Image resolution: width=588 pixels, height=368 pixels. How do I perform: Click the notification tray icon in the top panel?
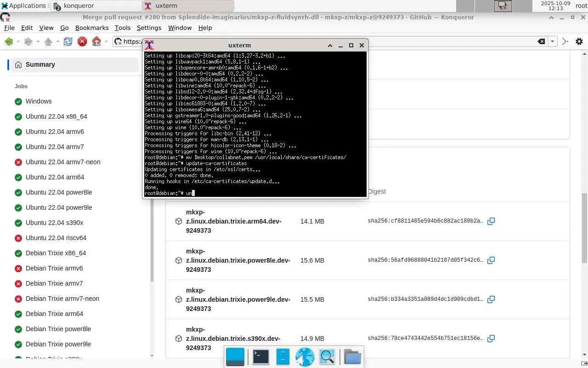(503, 6)
